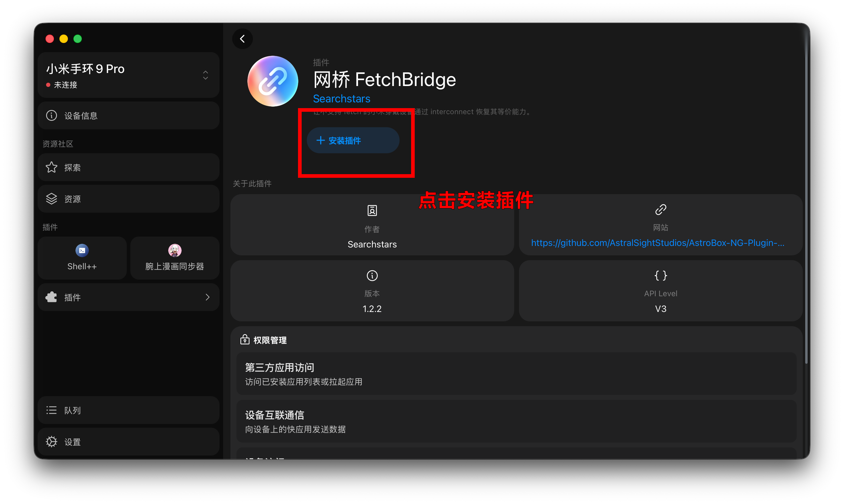Click the 网桥 FetchBridge title text
The image size is (844, 504).
[x=384, y=79]
